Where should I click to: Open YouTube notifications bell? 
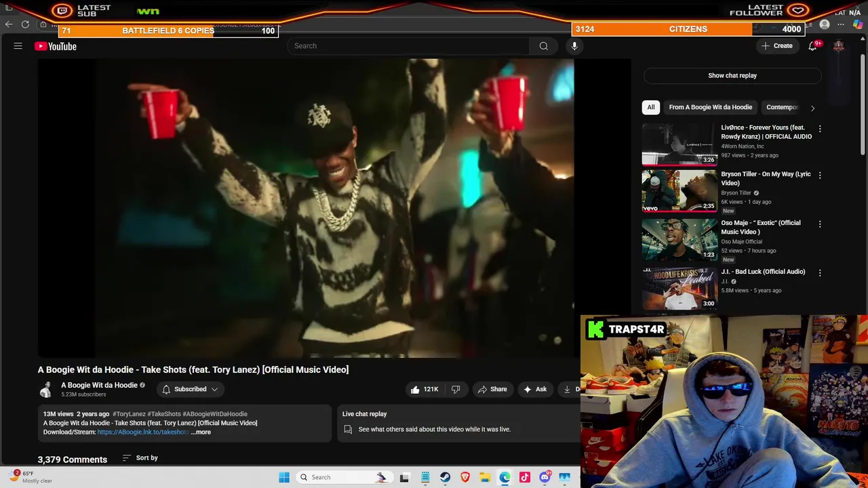pyautogui.click(x=812, y=46)
